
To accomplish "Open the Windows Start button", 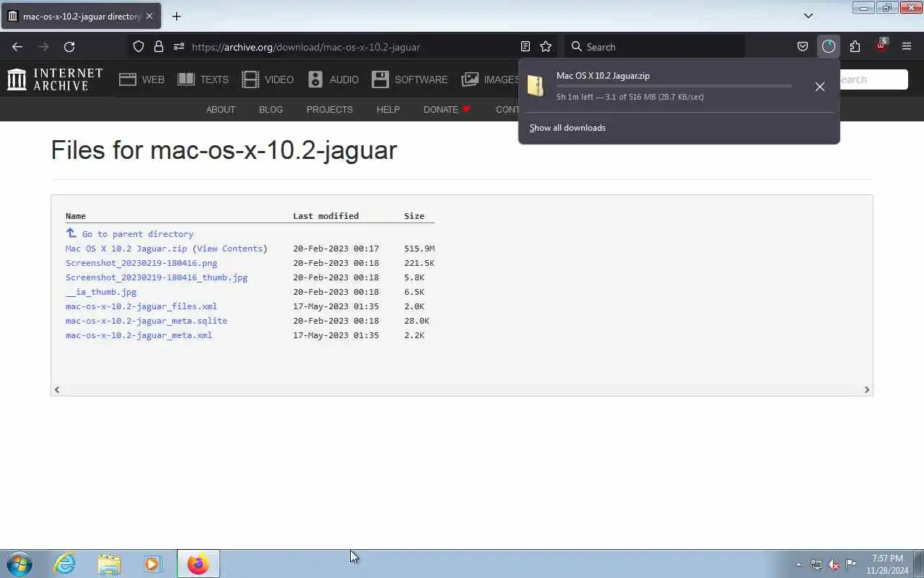I will 19,564.
